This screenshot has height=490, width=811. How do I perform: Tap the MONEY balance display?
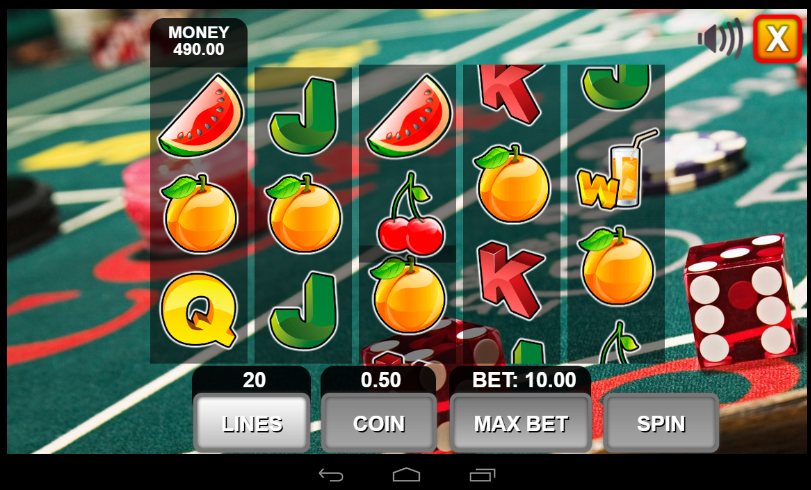(x=199, y=41)
